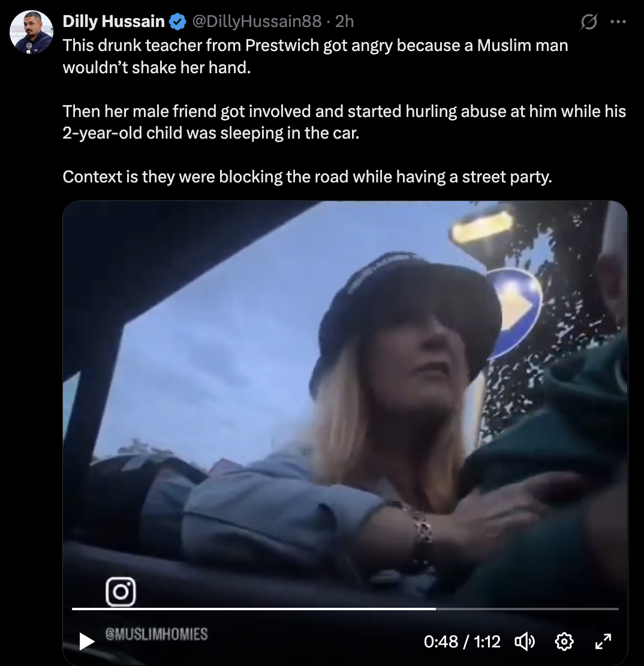Click the tweet text about Prestwich teacher
Viewport: 644px width, 666px height.
315,56
